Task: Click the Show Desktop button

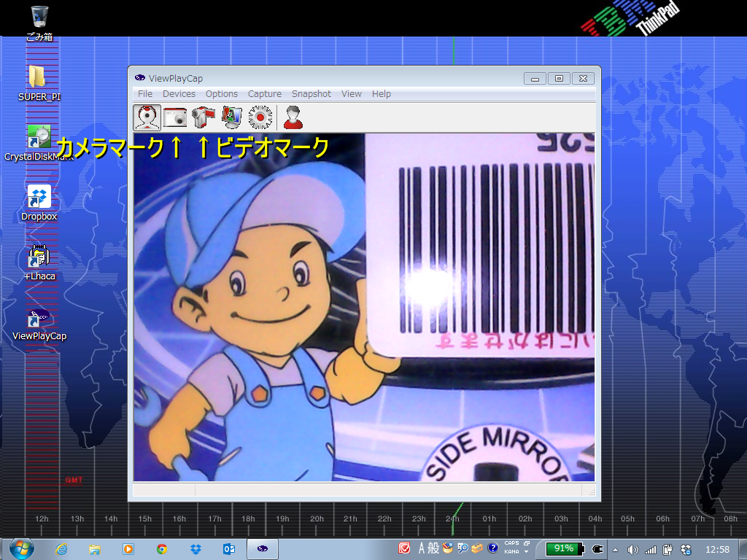Action: click(x=742, y=549)
